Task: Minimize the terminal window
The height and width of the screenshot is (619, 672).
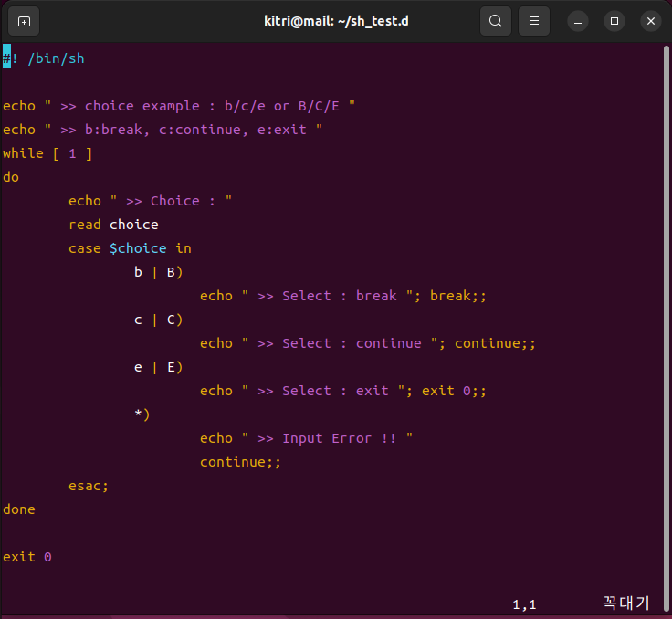Action: [x=578, y=21]
